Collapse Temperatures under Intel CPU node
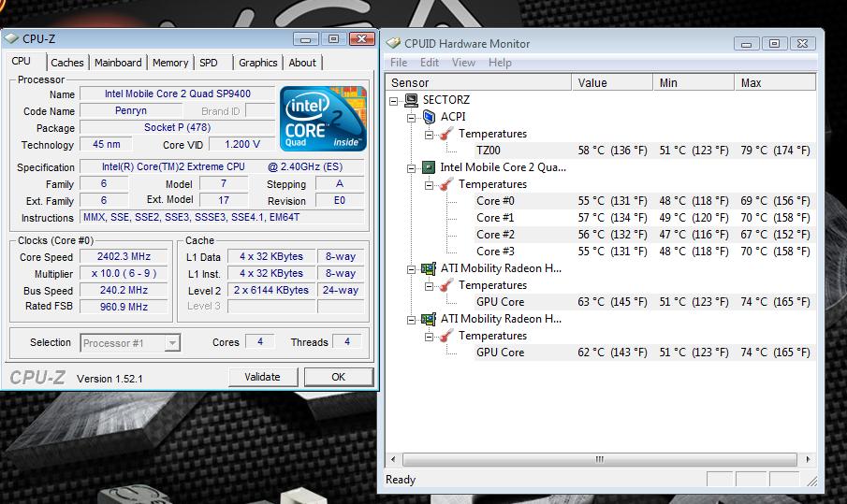Image resolution: width=847 pixels, height=504 pixels. (429, 185)
